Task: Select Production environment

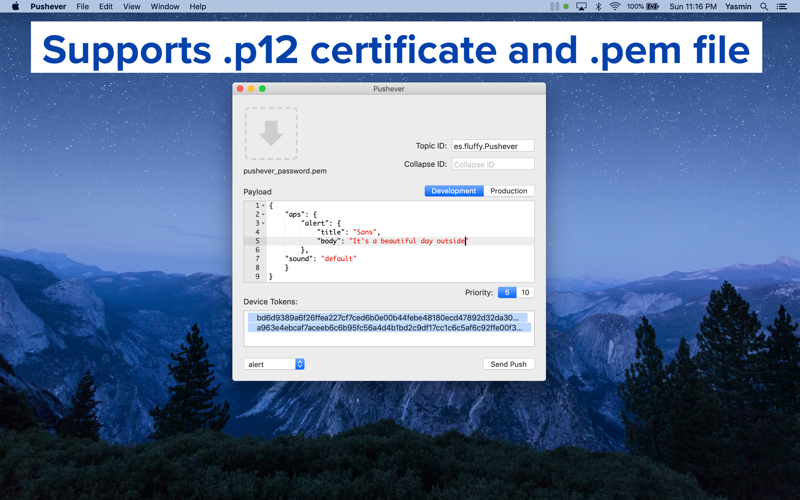Action: click(509, 191)
